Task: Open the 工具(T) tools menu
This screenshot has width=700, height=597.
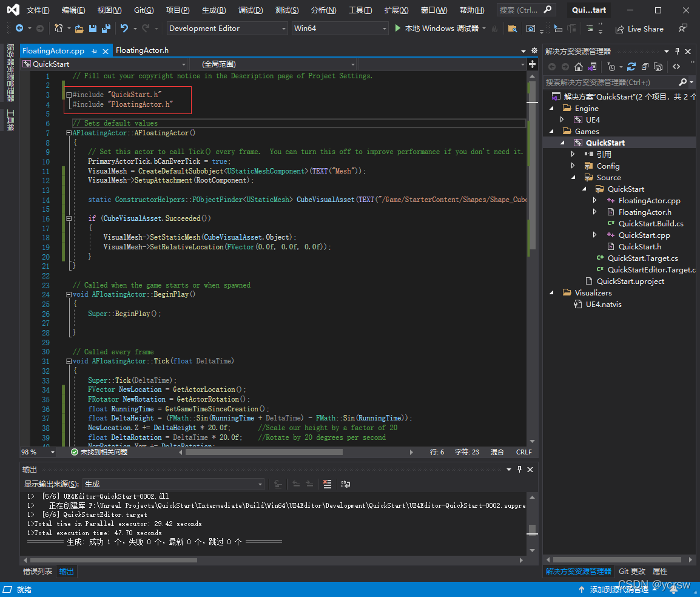Action: tap(360, 10)
